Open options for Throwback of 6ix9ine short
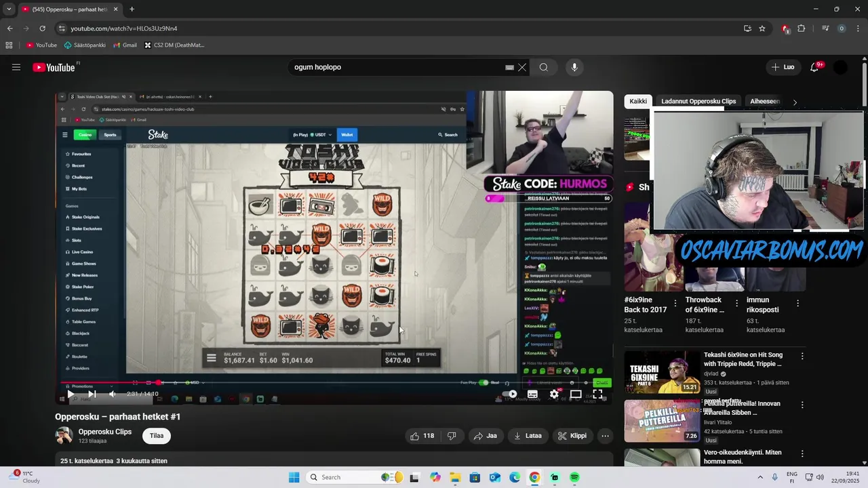The height and width of the screenshot is (488, 868). point(736,303)
